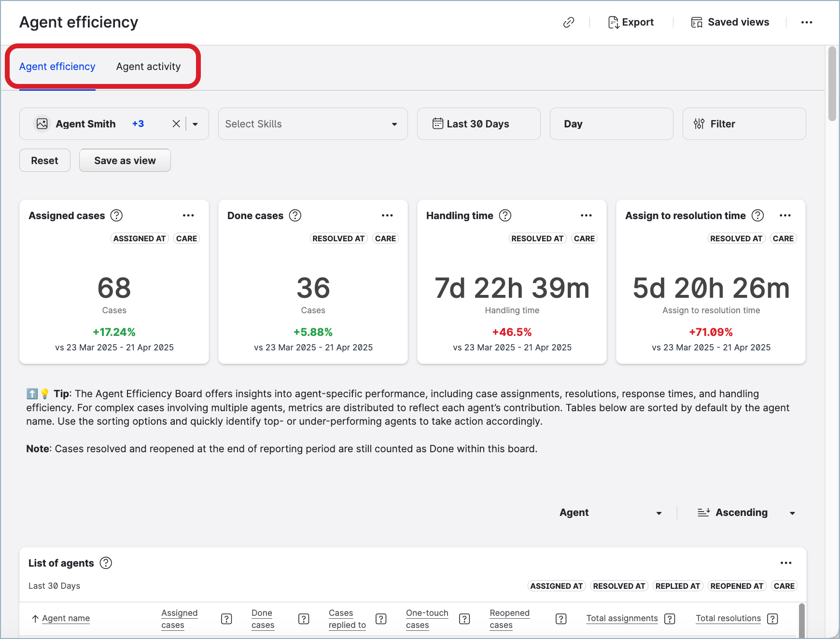Show help for Done cases
840x639 pixels.
[x=295, y=215]
